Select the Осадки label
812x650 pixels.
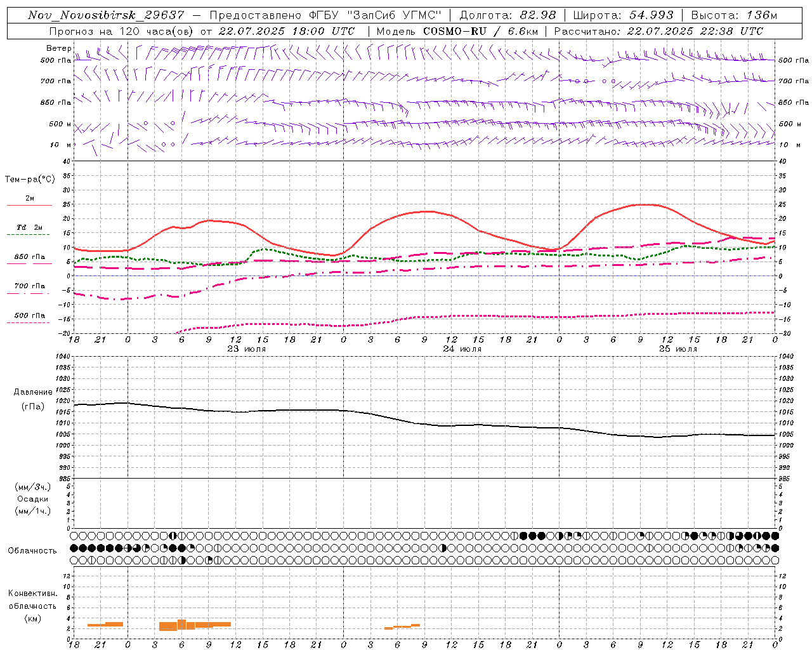click(x=33, y=499)
